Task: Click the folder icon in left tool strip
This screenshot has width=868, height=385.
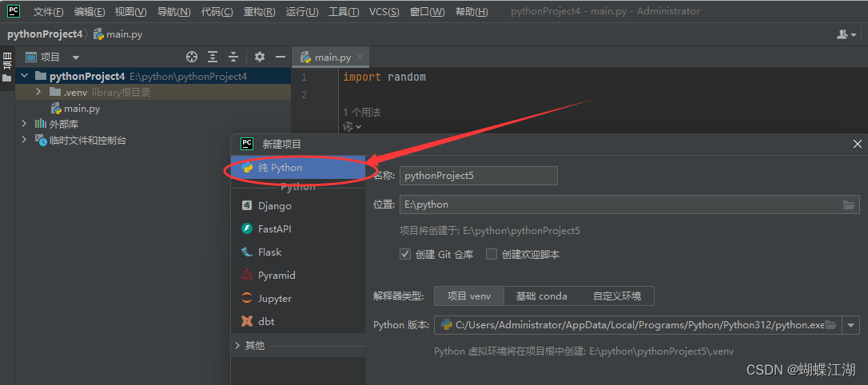Action: pyautogui.click(x=7, y=78)
